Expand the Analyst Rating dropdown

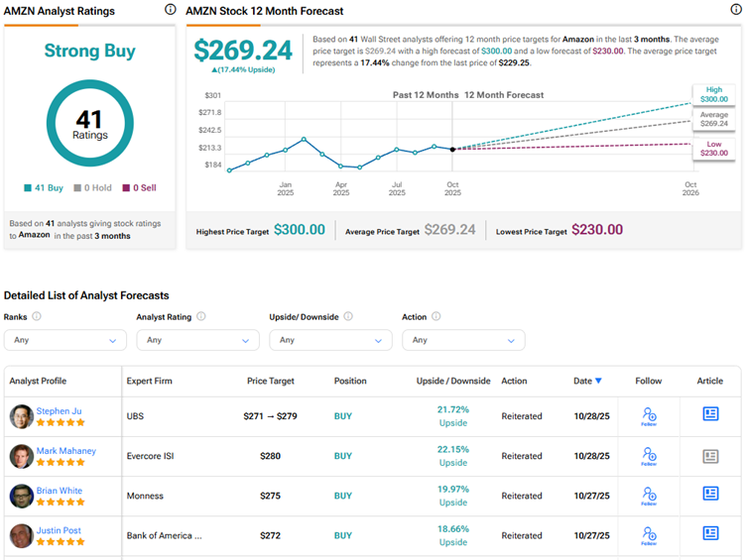198,340
